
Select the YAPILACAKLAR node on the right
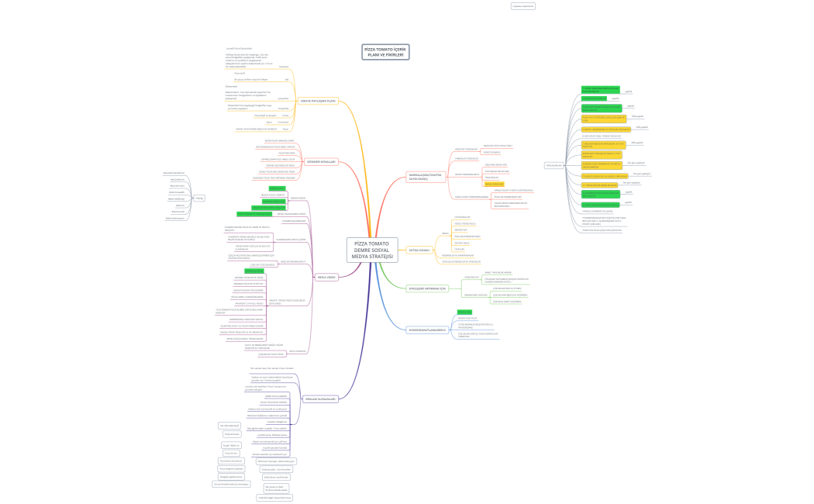[554, 165]
